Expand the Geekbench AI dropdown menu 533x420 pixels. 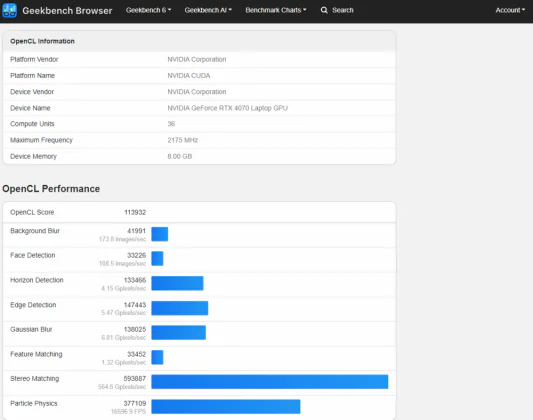[208, 10]
